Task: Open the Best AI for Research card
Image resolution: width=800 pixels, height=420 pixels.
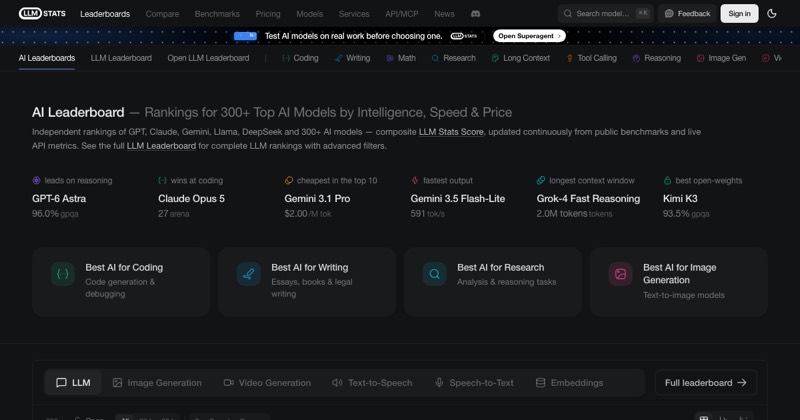Action: point(493,282)
